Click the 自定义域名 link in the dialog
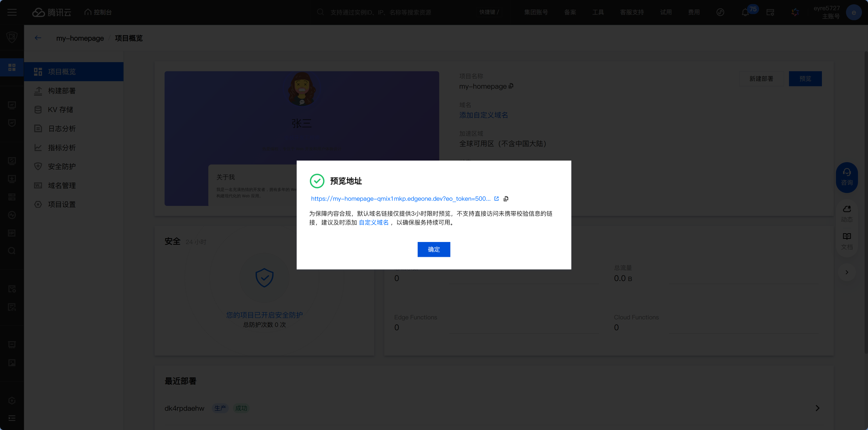868x430 pixels. (x=373, y=222)
